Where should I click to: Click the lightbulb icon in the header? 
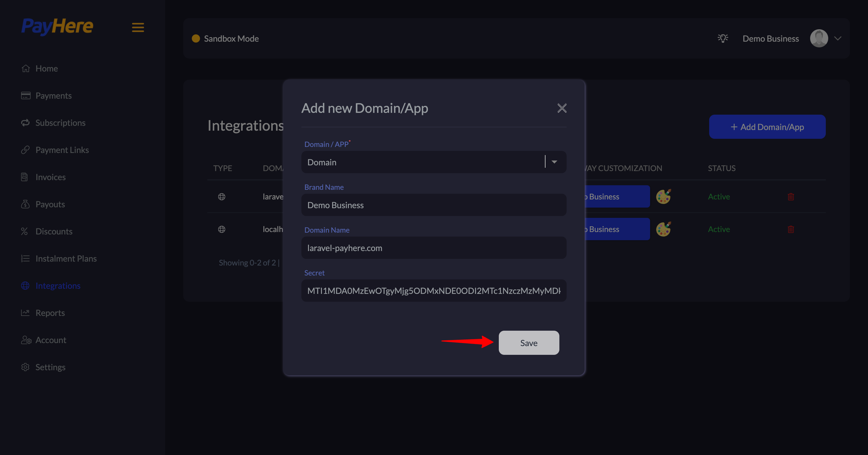click(723, 38)
